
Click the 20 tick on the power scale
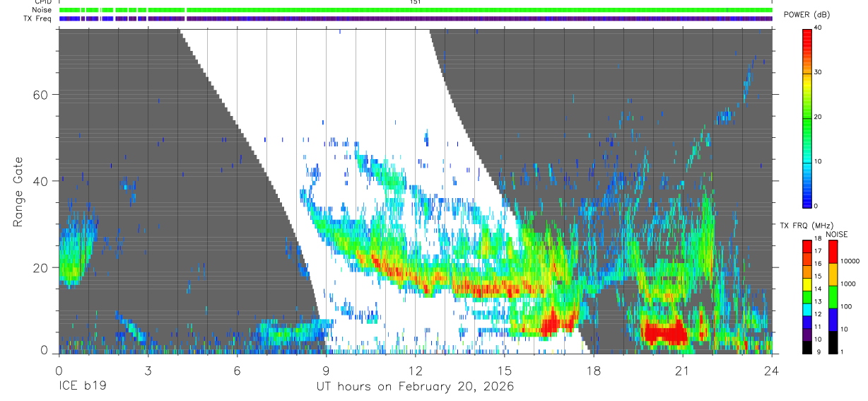(x=819, y=117)
